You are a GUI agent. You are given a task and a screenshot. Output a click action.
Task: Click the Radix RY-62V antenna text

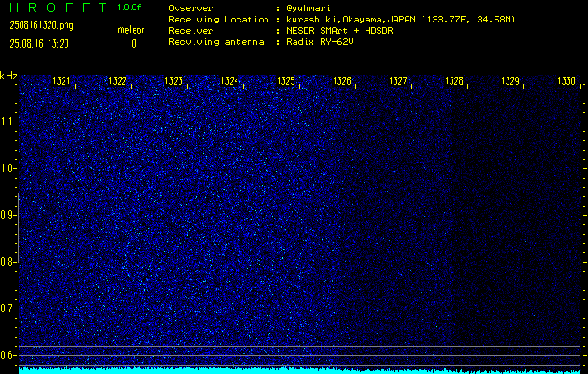coord(320,42)
